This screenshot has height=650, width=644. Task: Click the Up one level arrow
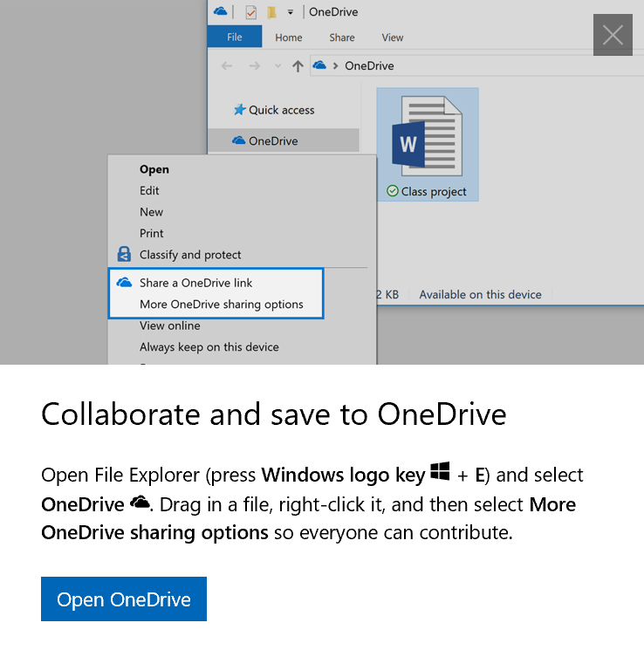298,65
